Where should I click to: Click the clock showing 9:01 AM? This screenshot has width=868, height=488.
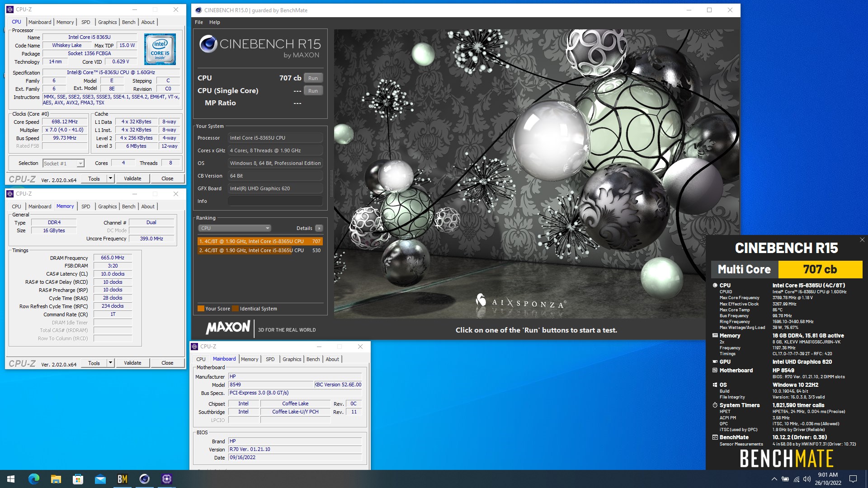828,475
